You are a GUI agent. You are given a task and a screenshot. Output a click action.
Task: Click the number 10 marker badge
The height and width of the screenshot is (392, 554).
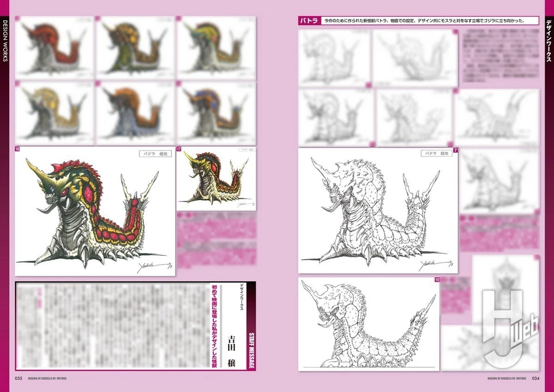tap(437, 280)
